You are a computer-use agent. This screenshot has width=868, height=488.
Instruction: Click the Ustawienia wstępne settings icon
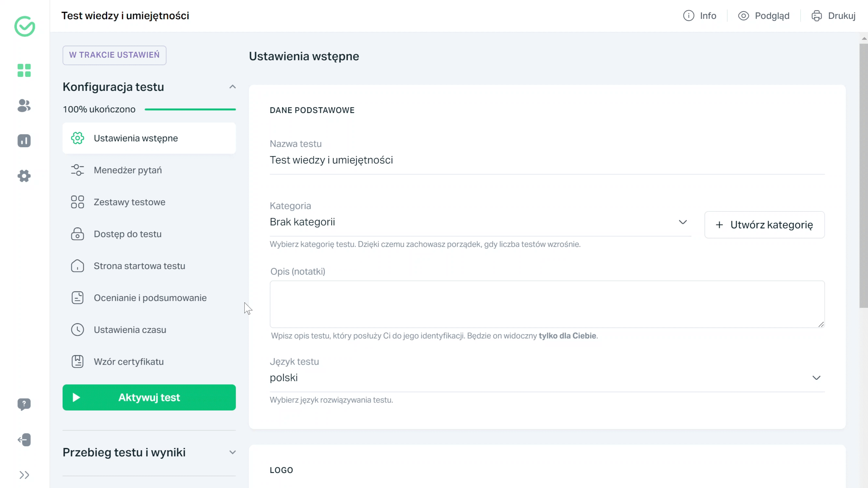point(78,138)
